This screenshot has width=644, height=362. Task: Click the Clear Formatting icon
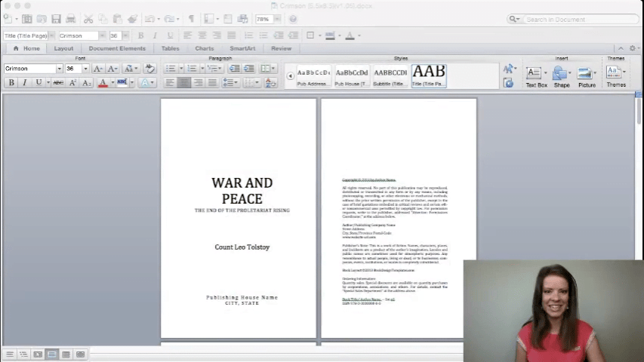point(149,69)
